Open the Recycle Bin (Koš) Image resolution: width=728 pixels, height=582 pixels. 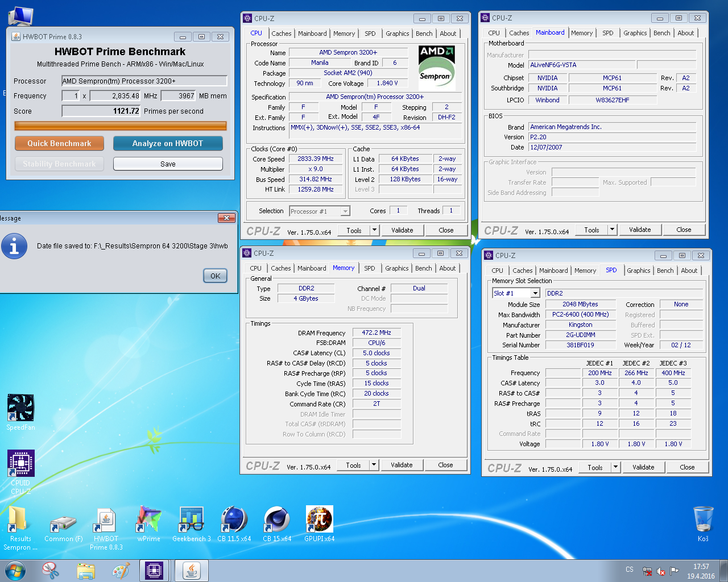(x=703, y=524)
